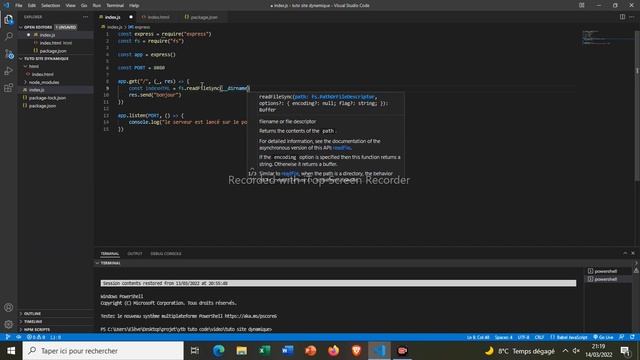This screenshot has height=360, width=640.
Task: Click the screen recorder icon on the taskbar
Action: point(402,351)
